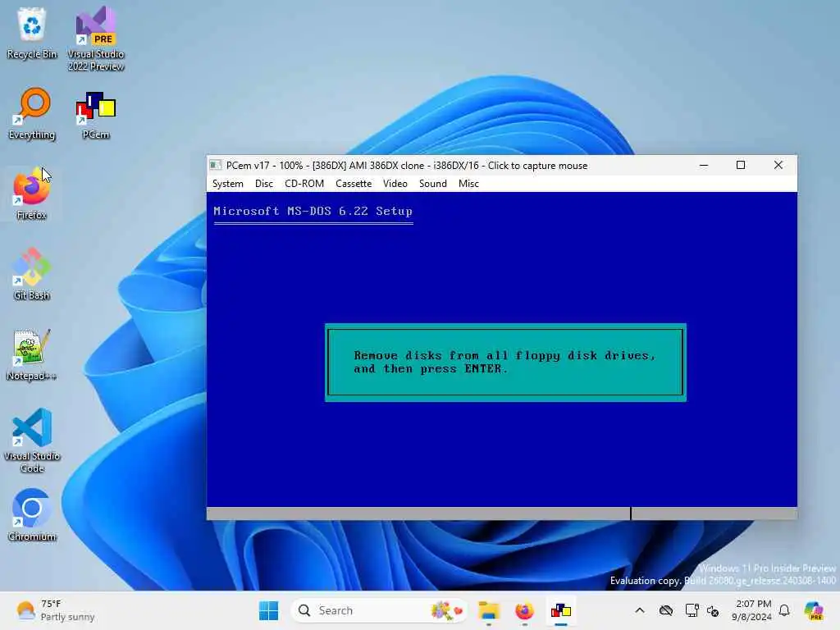Select the Git Bash desktop shortcut
Viewport: 840px width, 630px height.
[x=32, y=275]
